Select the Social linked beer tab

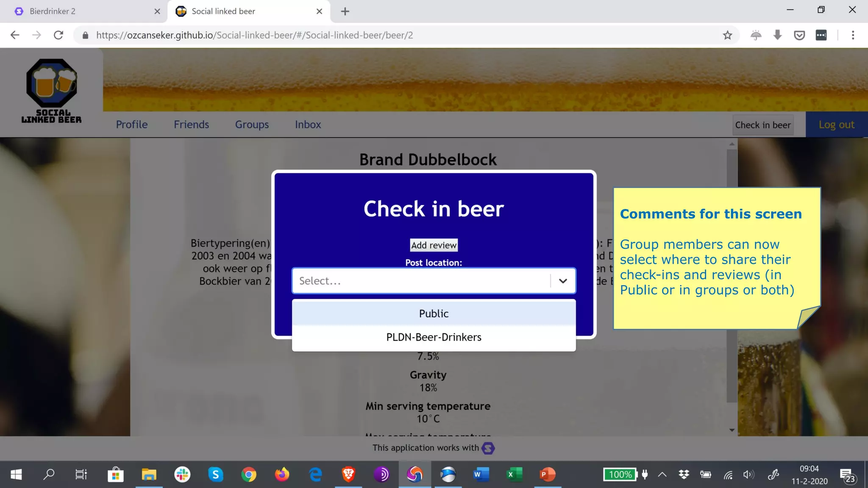tap(249, 11)
